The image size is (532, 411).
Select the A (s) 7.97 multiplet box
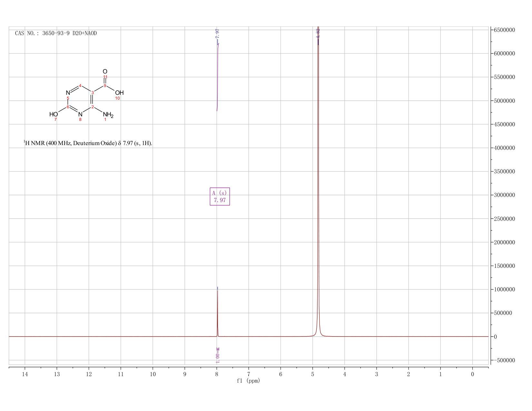[220, 197]
